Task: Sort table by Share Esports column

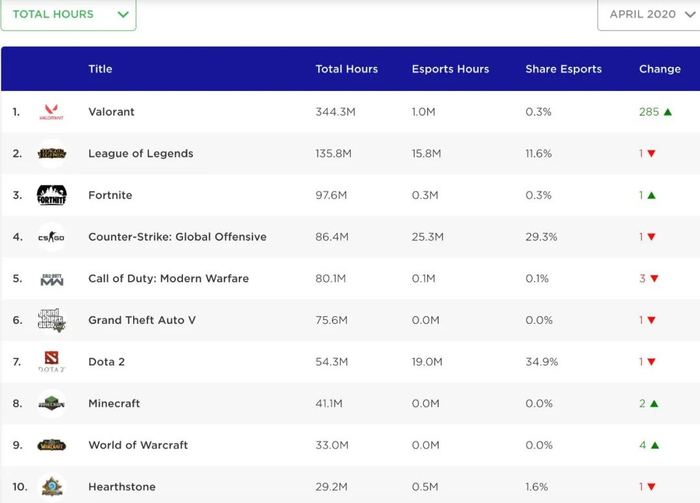Action: coord(563,69)
